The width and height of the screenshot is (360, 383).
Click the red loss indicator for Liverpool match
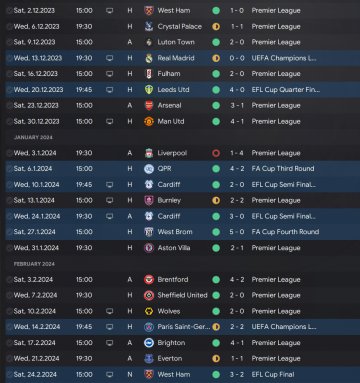tap(216, 153)
